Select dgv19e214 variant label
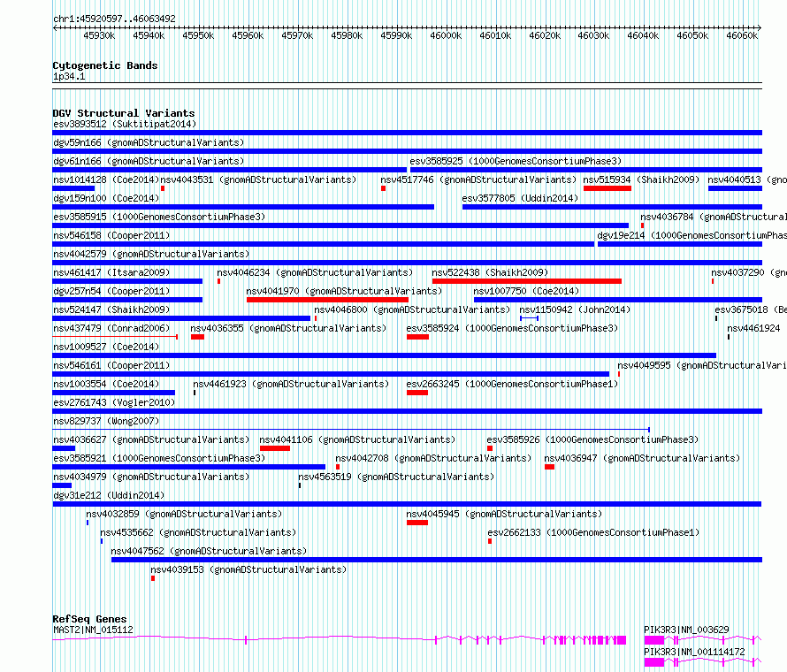The height and width of the screenshot is (672, 787). [x=691, y=235]
